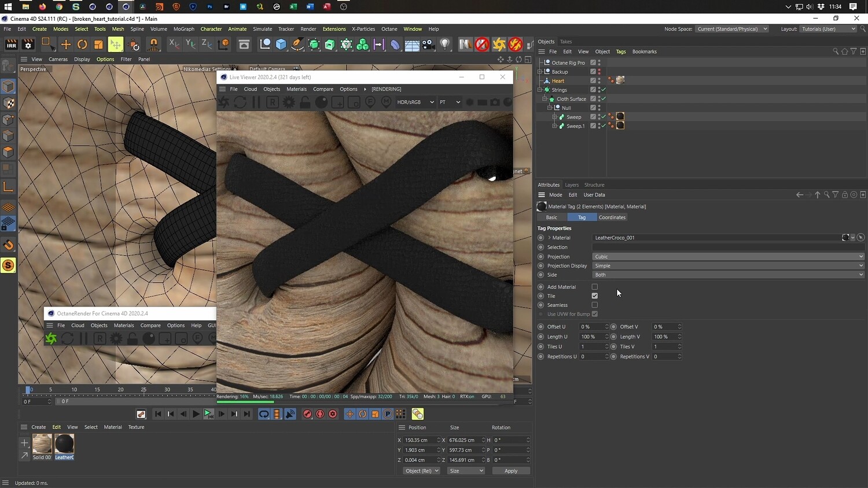Uncheck the Tile checkbox

pyautogui.click(x=594, y=296)
